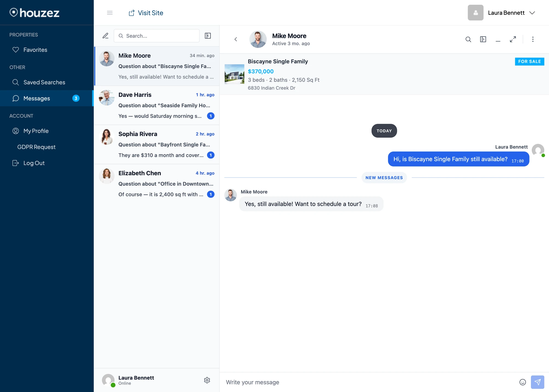This screenshot has height=392, width=549.
Task: Click the Biscayne Single Family property title
Action: click(x=278, y=61)
